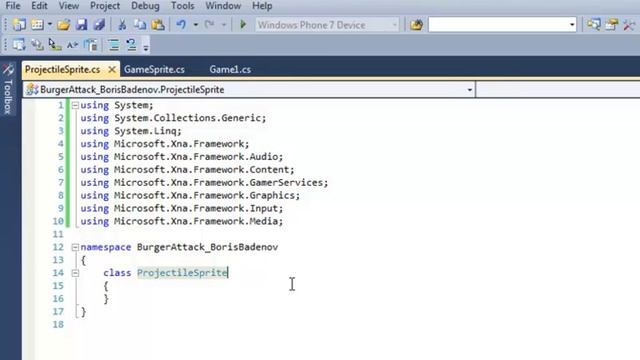
Task: Click 'BurgerAttack_BorisBadenov' in the namespace line
Action: point(207,247)
